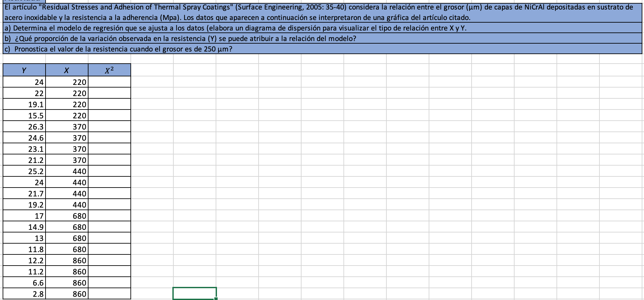Select the Y cell containing 19.1
The width and height of the screenshot is (644, 300).
click(24, 104)
